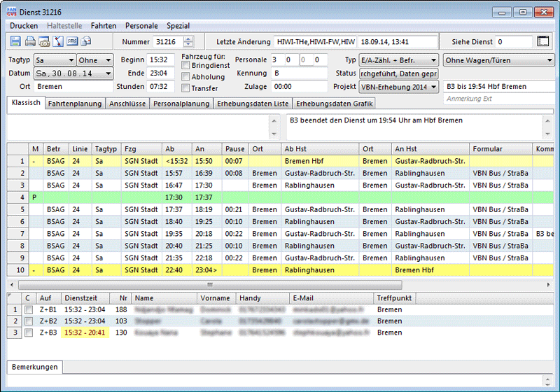Switch to the Anschlüsse tab
The height and width of the screenshot is (392, 560).
coord(127,104)
